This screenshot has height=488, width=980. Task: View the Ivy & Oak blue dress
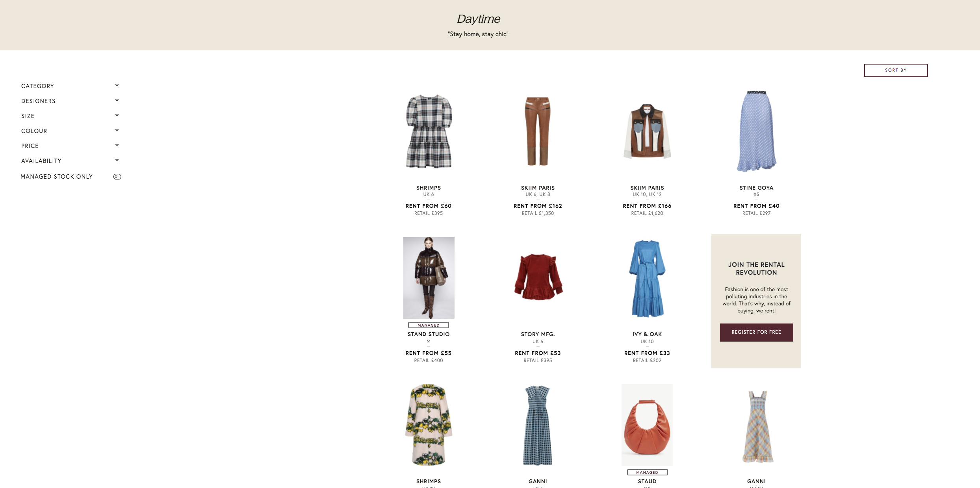point(647,278)
